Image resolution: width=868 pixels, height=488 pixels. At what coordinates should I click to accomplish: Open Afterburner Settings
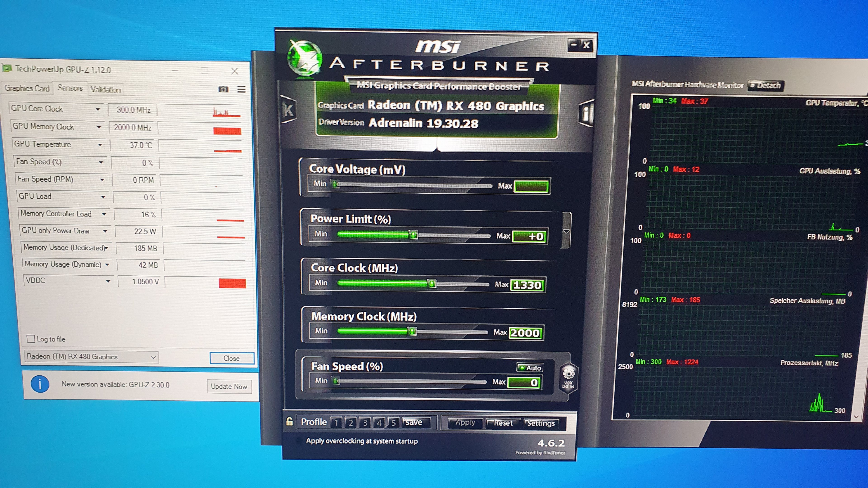pos(541,423)
